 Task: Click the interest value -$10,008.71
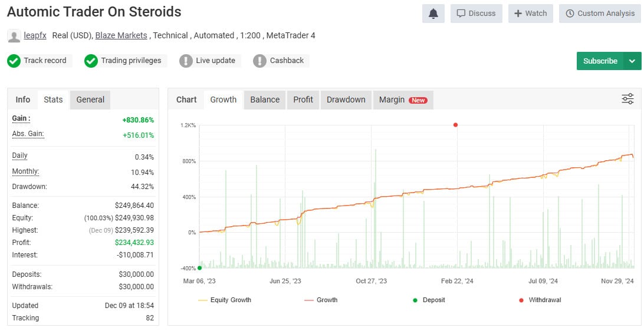coord(135,254)
